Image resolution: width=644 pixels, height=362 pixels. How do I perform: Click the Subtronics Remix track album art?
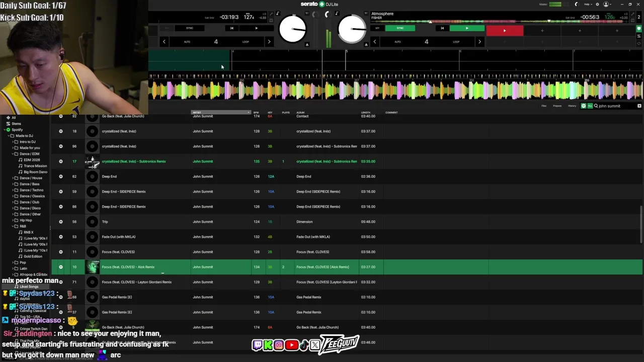pos(92,161)
